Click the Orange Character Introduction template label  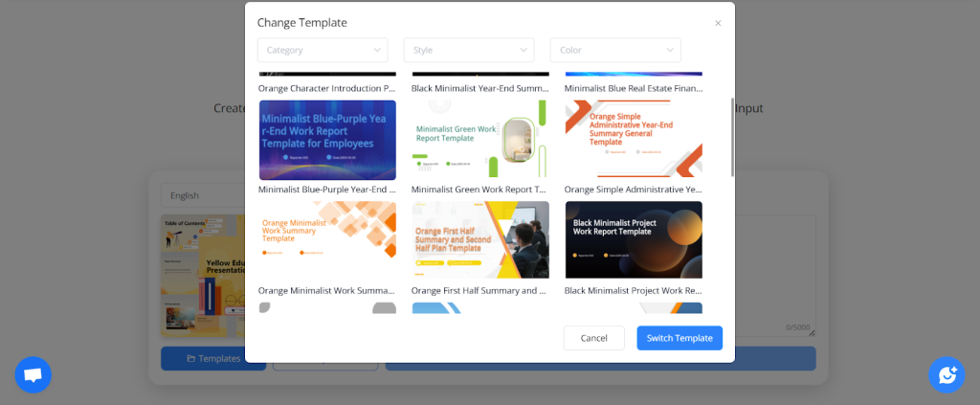pos(327,88)
